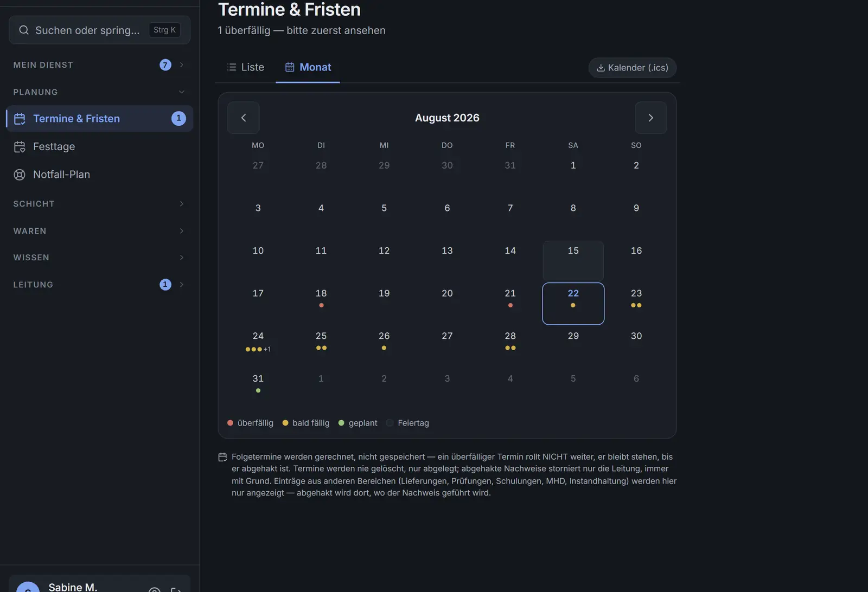Collapse the PLANUNG section
The width and height of the screenshot is (868, 592).
click(181, 92)
